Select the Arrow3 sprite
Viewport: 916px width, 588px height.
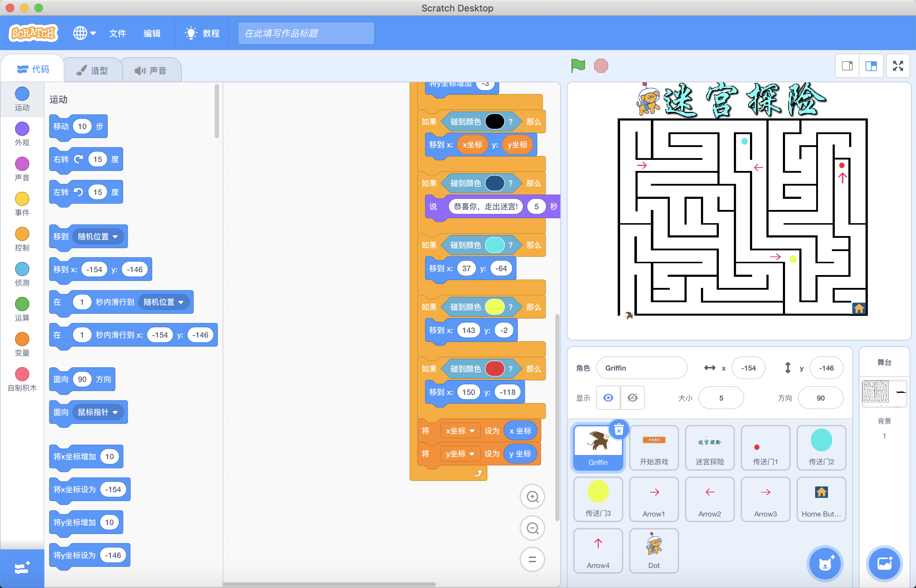pyautogui.click(x=765, y=499)
